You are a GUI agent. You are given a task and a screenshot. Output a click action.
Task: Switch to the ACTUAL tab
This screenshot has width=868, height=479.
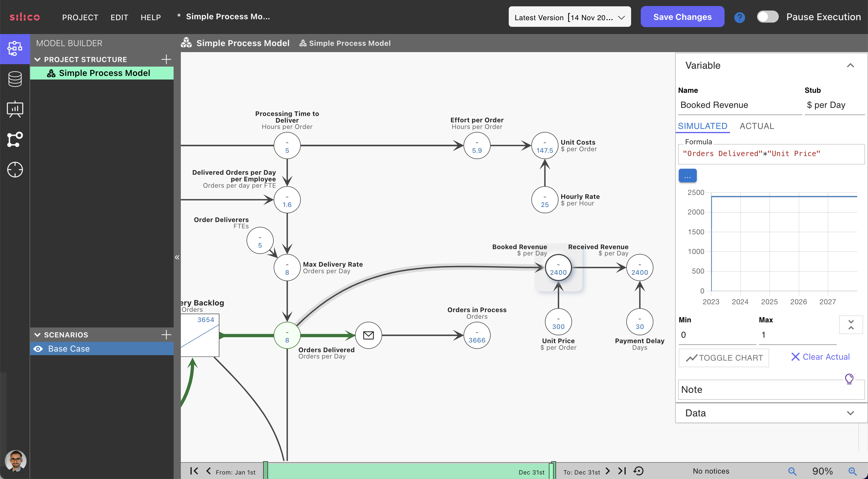(x=756, y=126)
